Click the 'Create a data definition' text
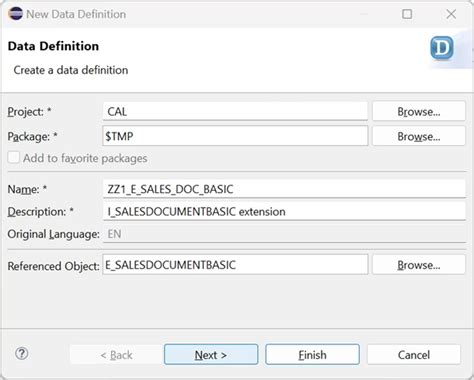The image size is (474, 380). (71, 70)
